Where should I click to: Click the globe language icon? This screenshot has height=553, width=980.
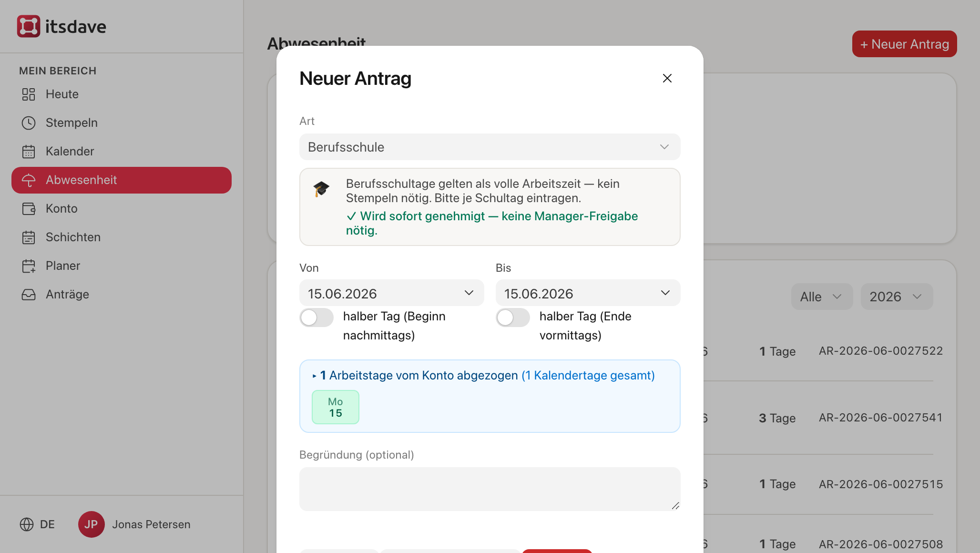click(x=27, y=524)
